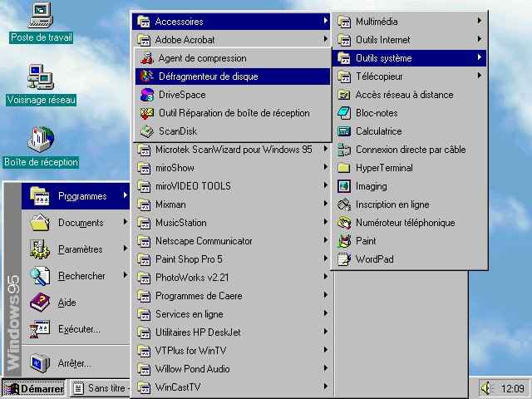Click the Numéroteur téléphonique icon
The height and width of the screenshot is (399, 532).
point(344,223)
